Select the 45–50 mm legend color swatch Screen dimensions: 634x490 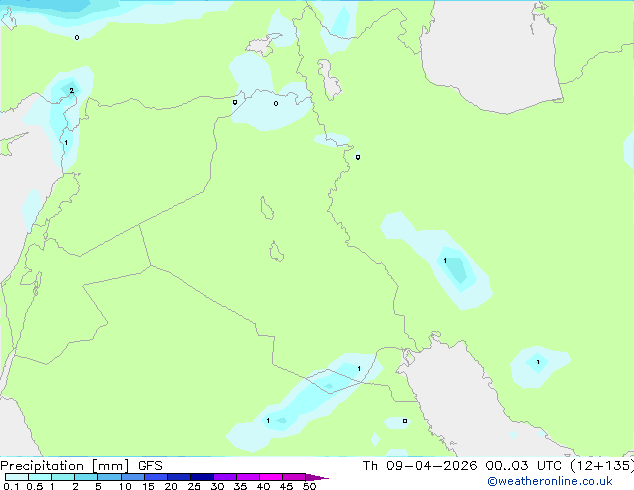tap(294, 477)
